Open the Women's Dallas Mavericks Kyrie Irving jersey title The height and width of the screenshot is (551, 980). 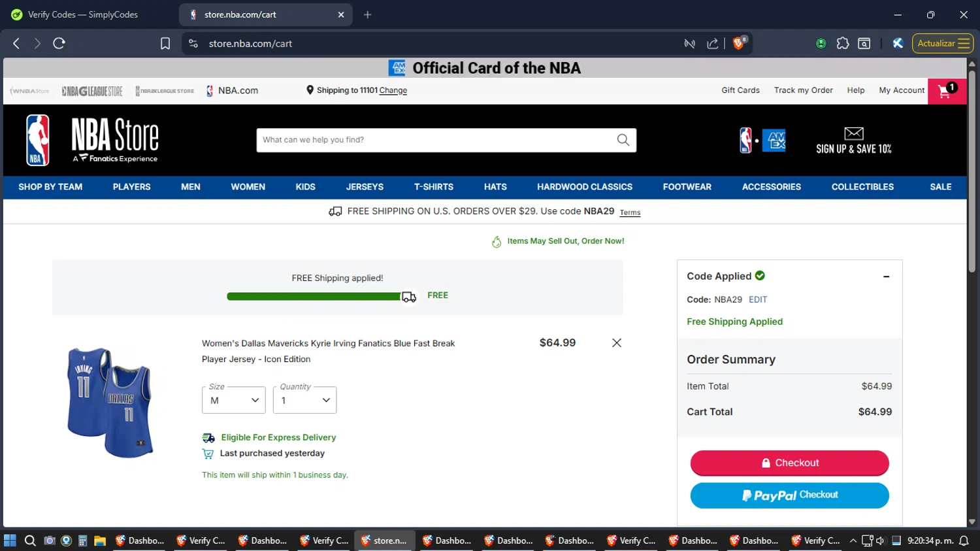click(328, 351)
